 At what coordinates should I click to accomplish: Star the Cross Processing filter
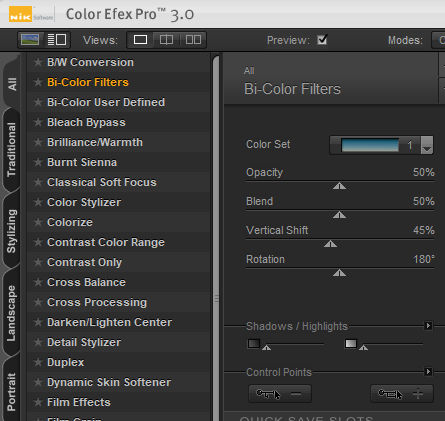(38, 302)
